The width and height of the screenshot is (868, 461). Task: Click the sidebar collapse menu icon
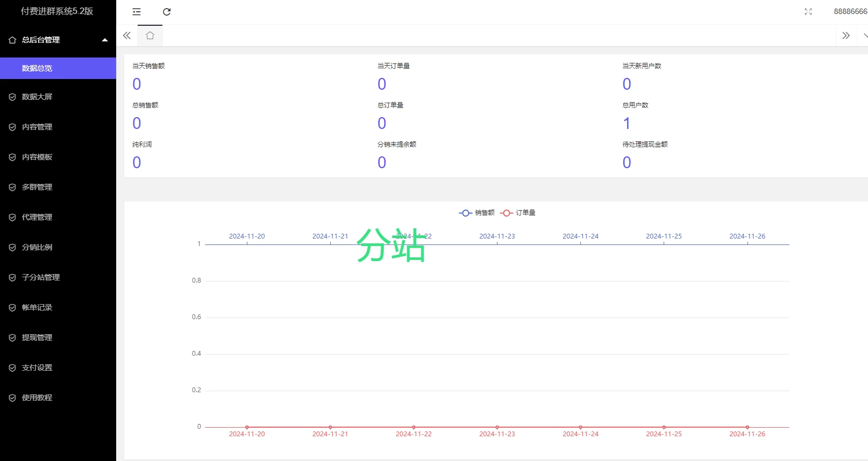pyautogui.click(x=137, y=12)
